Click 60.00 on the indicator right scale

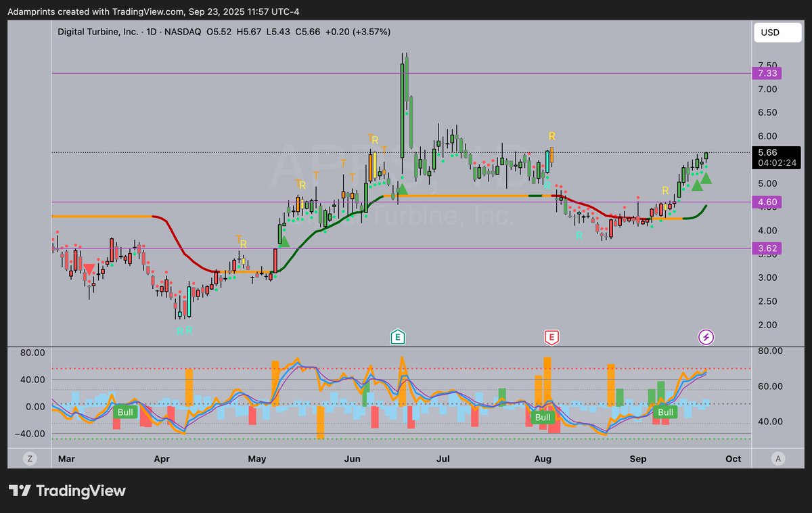(771, 386)
